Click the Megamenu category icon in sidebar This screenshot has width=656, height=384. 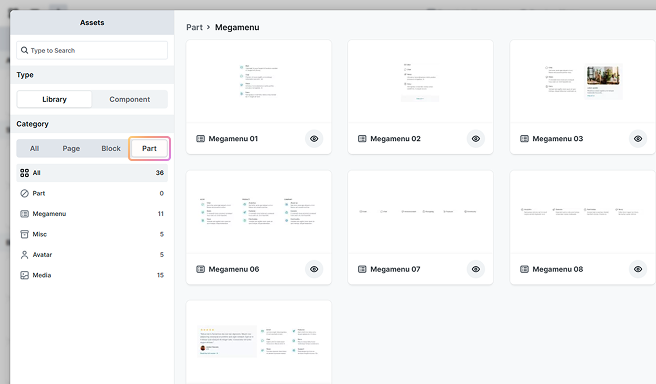pyautogui.click(x=25, y=214)
